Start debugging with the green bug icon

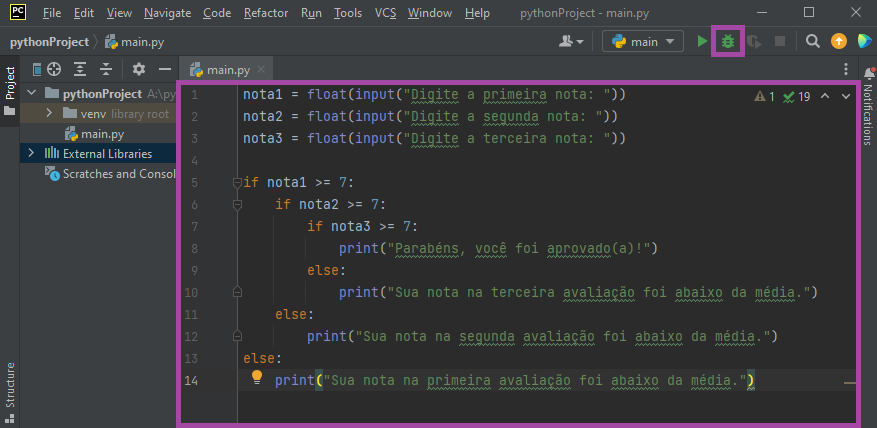727,42
